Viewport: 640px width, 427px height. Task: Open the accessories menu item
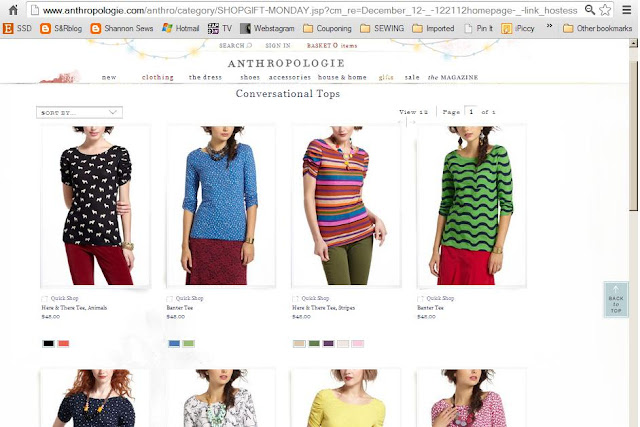coord(290,77)
